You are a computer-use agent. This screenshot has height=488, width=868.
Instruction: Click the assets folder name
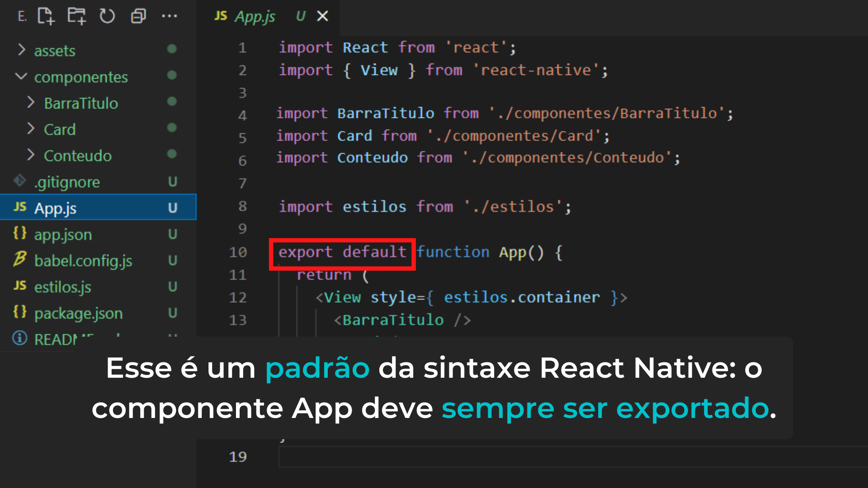click(x=55, y=51)
